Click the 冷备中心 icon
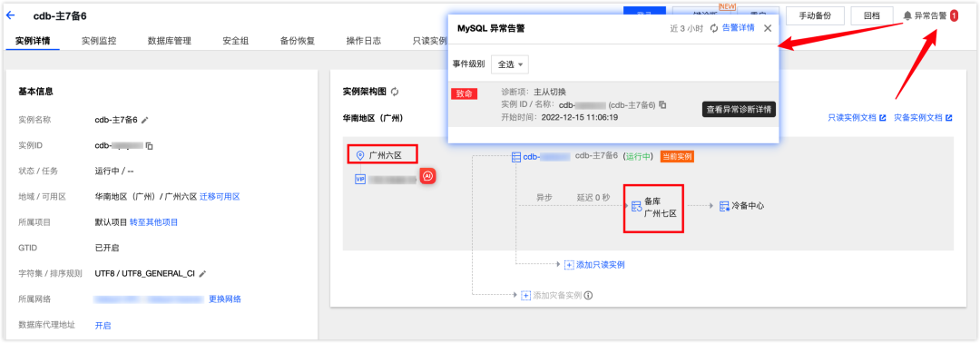The height and width of the screenshot is (343, 980). coord(724,206)
